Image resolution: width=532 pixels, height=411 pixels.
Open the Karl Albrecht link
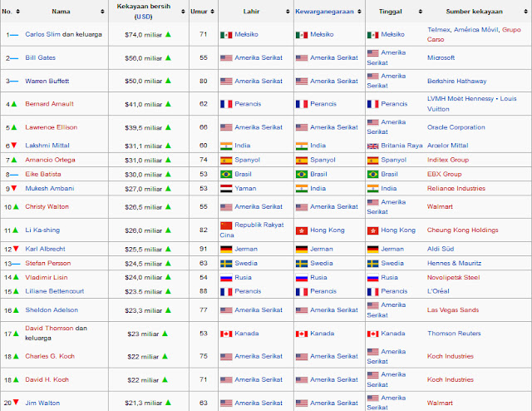45,249
